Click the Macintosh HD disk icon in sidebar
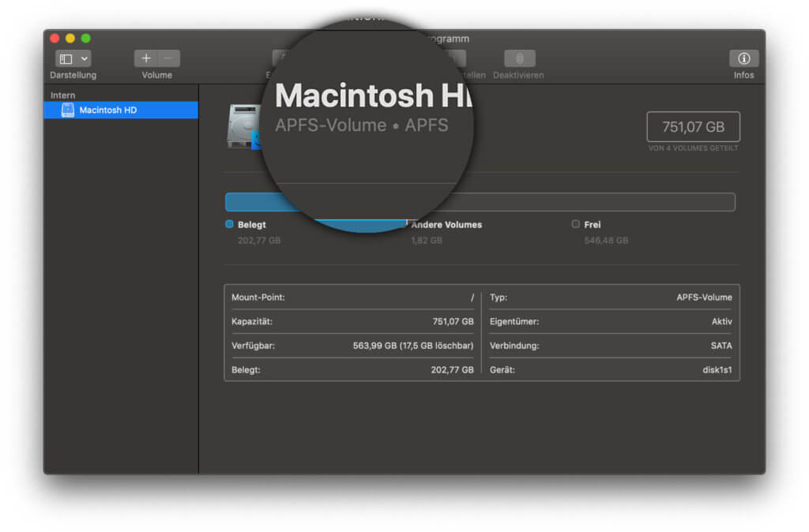Viewport: 809px width, 532px height. click(x=68, y=110)
